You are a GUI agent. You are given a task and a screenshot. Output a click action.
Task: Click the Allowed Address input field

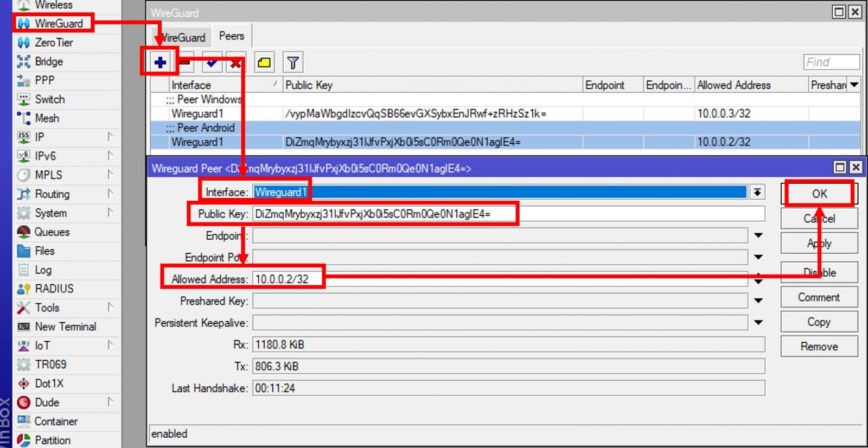(x=500, y=279)
